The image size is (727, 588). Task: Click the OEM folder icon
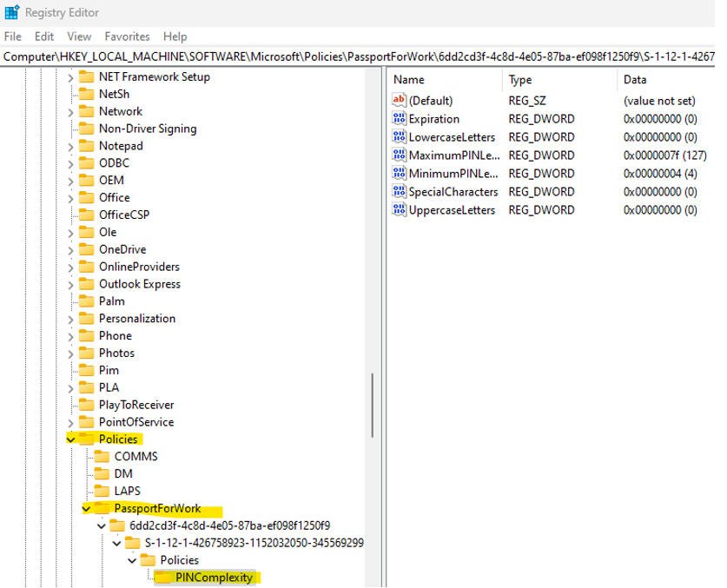(x=86, y=181)
